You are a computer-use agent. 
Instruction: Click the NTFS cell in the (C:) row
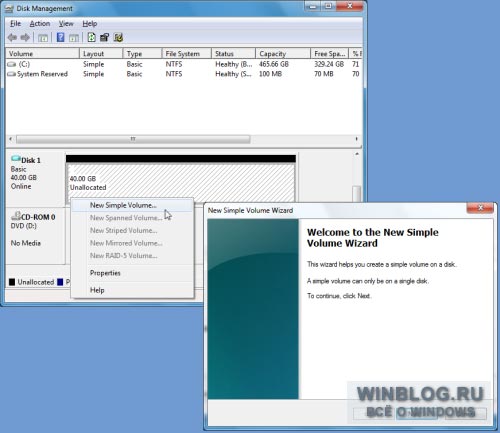tap(174, 64)
